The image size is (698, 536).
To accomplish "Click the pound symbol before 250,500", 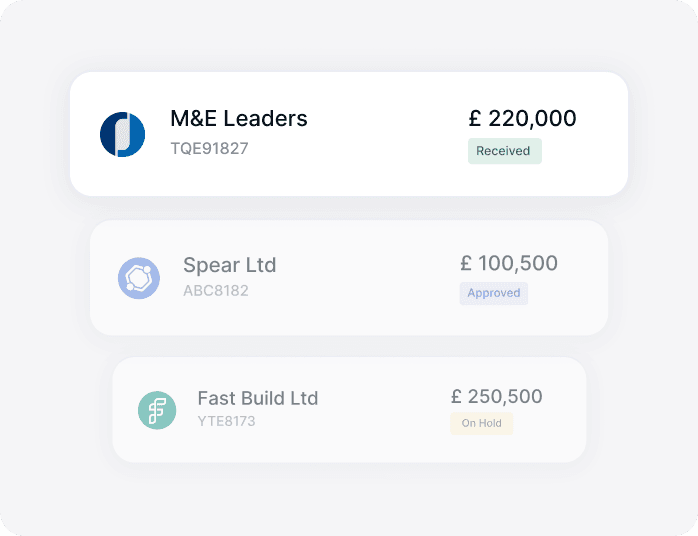I will [x=457, y=397].
